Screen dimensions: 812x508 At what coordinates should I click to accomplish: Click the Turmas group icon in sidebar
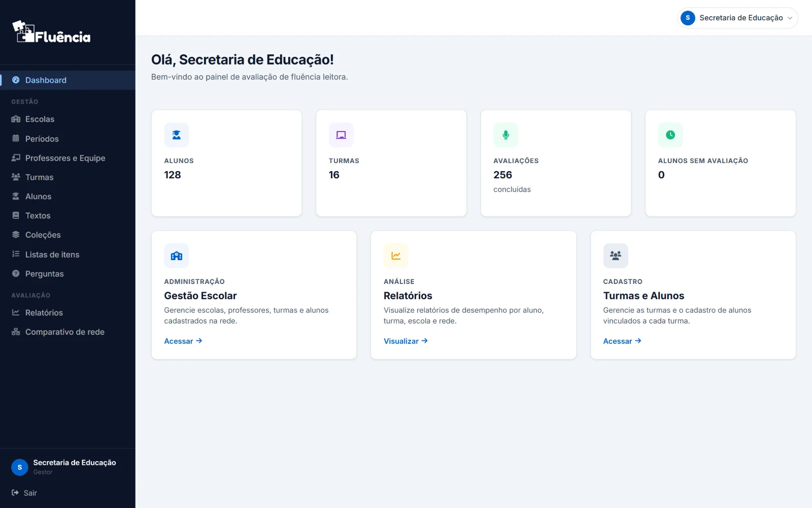tap(16, 177)
